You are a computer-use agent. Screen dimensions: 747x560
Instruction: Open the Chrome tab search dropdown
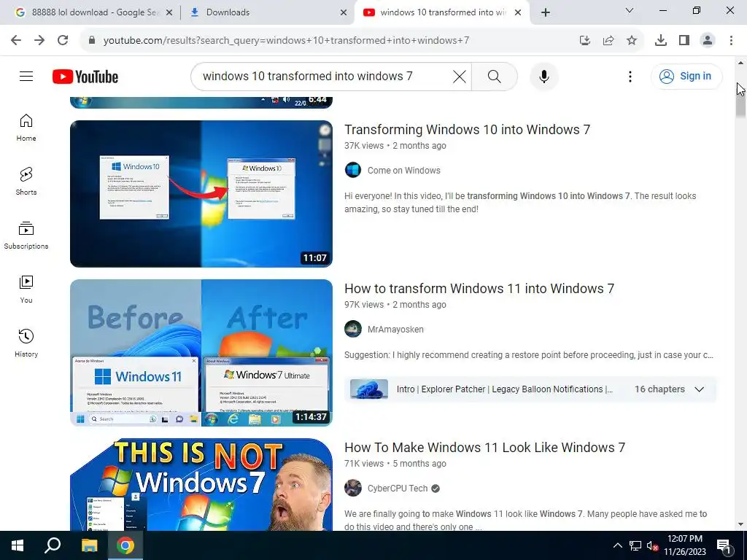click(629, 11)
